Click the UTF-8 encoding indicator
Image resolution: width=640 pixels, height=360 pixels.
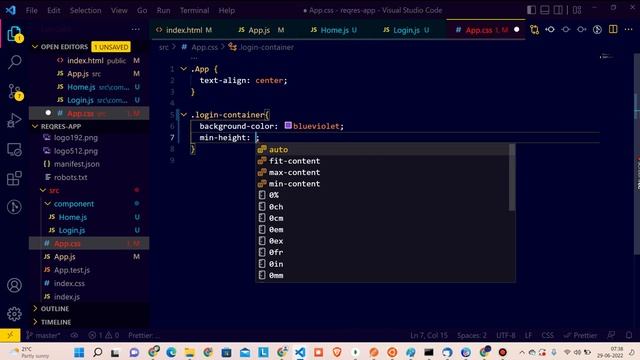tap(506, 335)
